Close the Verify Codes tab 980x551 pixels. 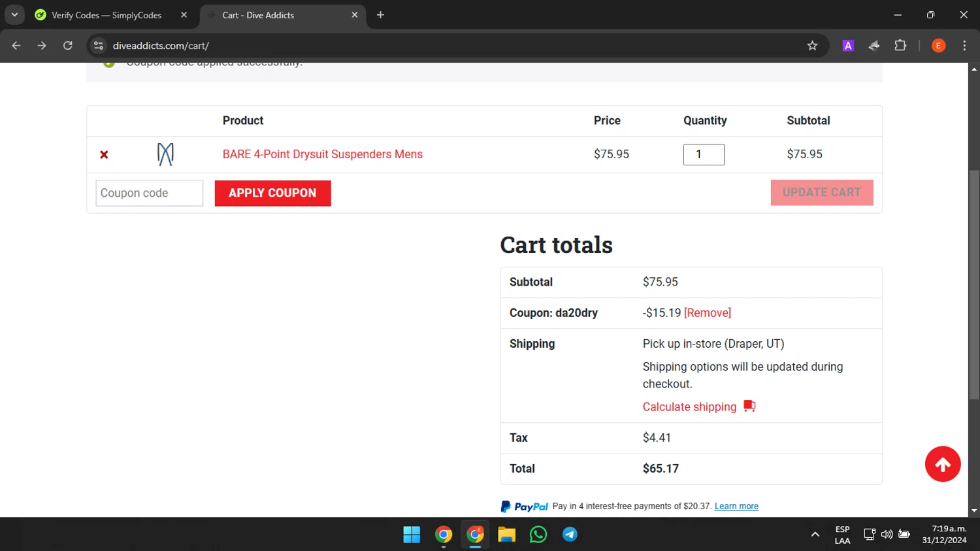tap(184, 15)
